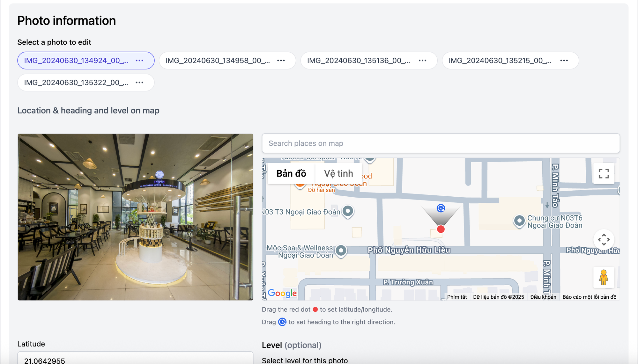Select photo IMG_20240630_134958 chip
This screenshot has height=364, width=638.
(218, 61)
